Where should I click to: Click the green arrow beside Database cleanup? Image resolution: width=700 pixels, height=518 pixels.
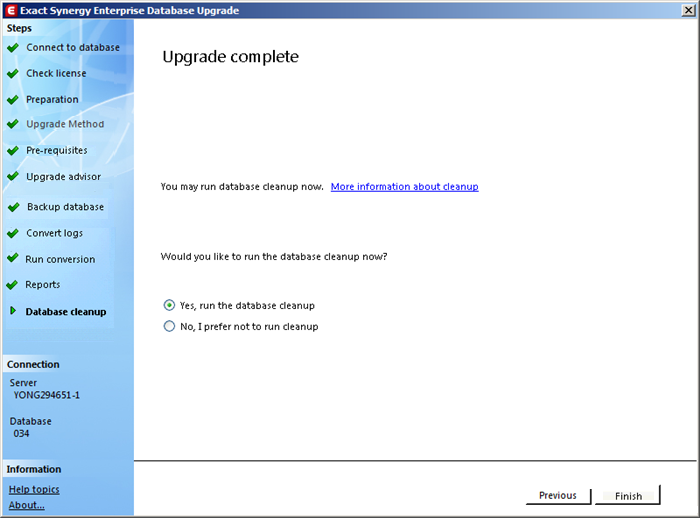pos(13,310)
